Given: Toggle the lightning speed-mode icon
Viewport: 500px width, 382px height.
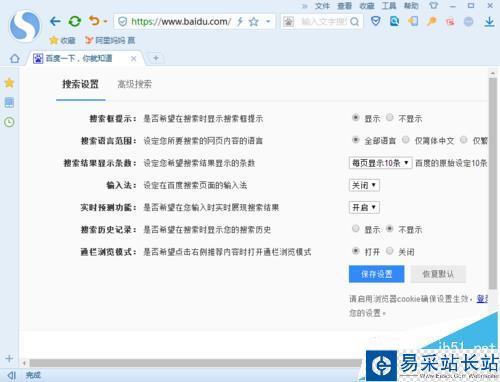Looking at the screenshot, I should [240, 22].
